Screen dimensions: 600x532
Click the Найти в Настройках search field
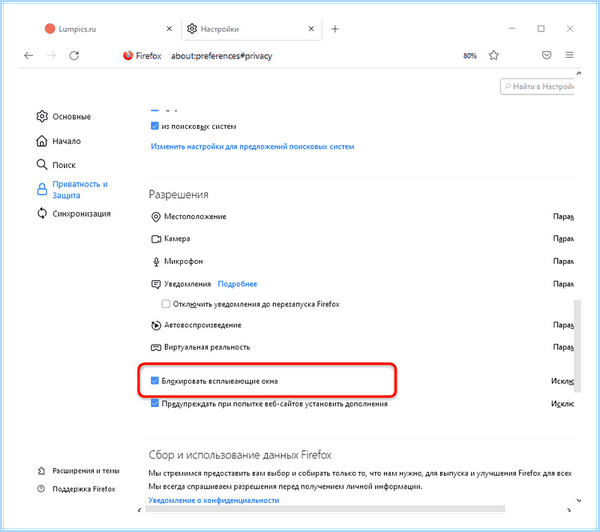[x=537, y=86]
